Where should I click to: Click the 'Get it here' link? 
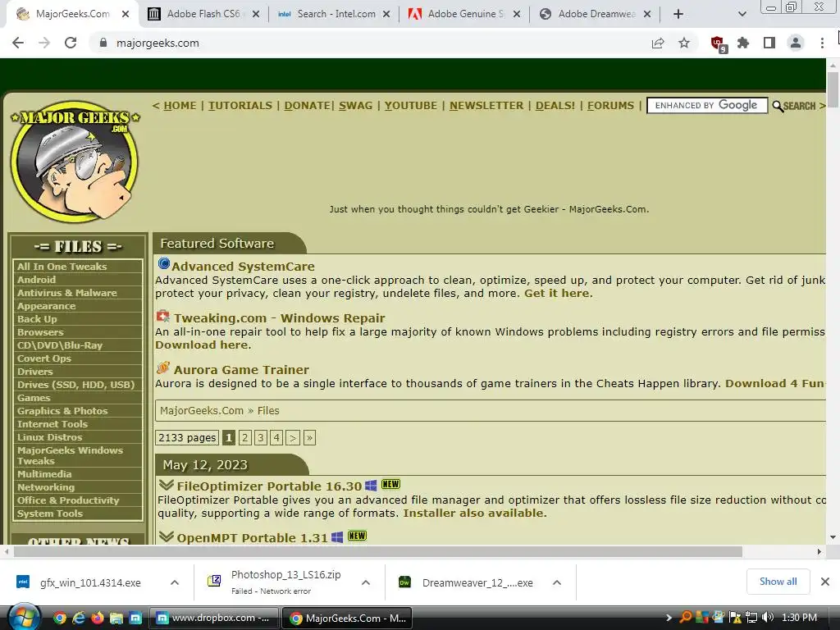coord(557,293)
